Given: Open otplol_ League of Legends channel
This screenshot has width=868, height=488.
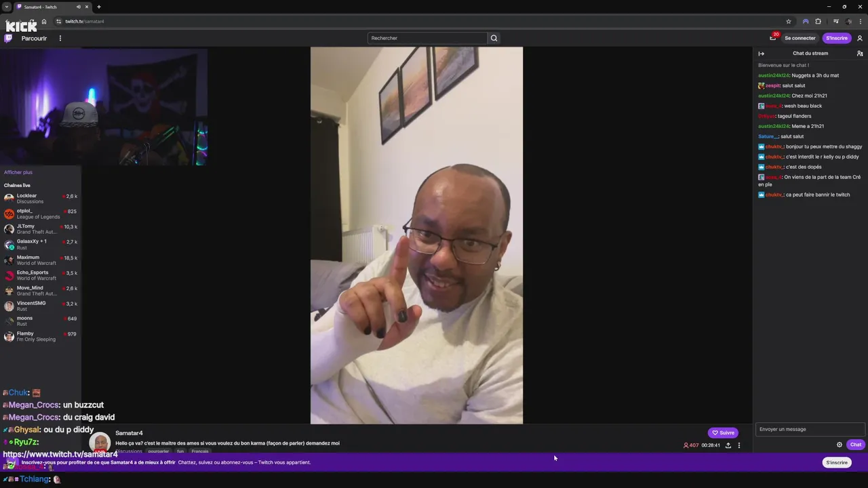Looking at the screenshot, I should click(x=41, y=213).
